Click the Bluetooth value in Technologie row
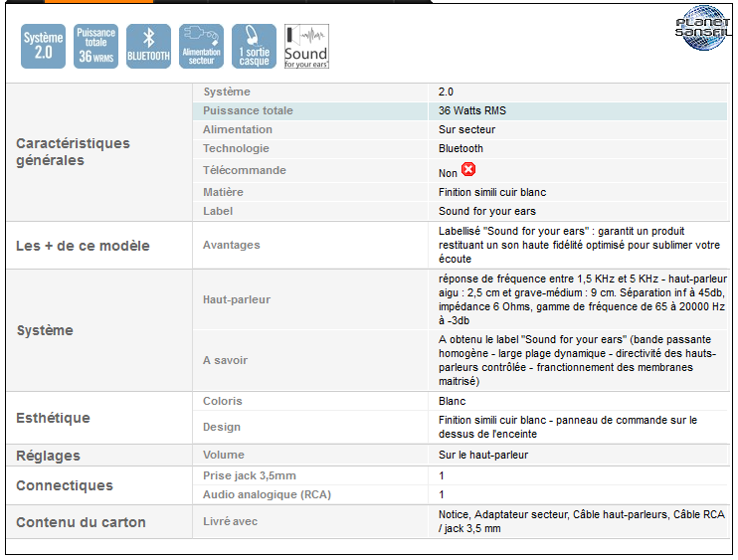The image size is (738, 560). [x=461, y=148]
